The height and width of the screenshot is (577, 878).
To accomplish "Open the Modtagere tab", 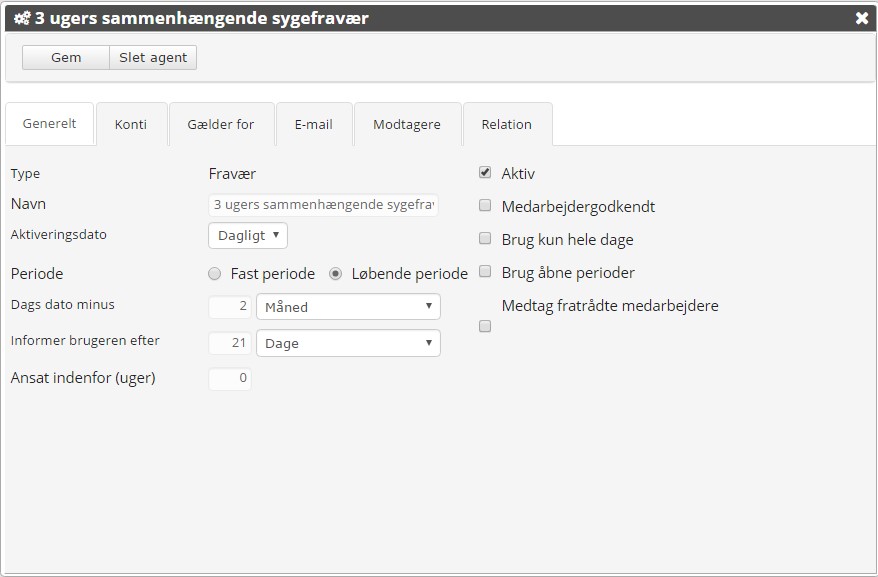I will [x=406, y=124].
